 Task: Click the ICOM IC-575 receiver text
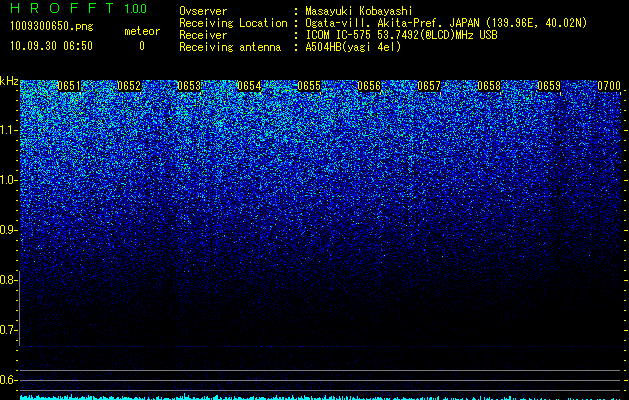click(x=401, y=35)
